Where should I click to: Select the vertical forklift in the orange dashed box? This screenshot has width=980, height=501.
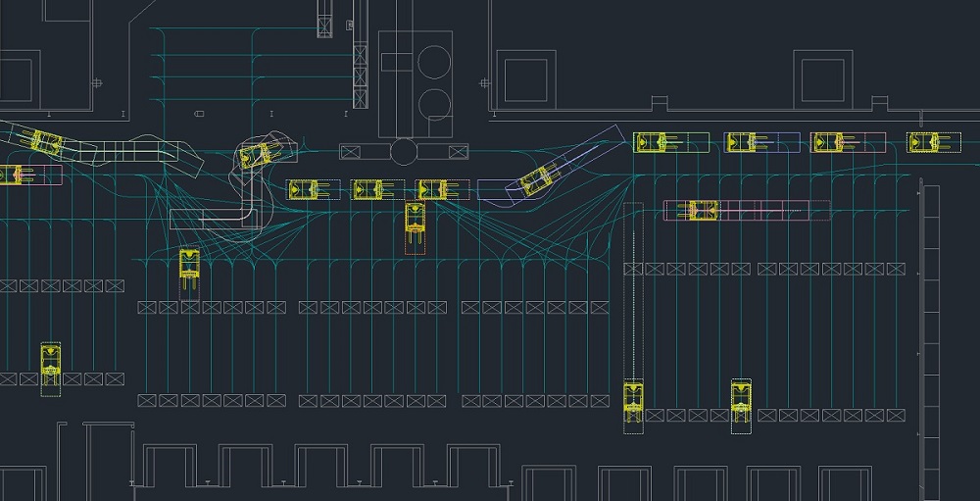(x=415, y=225)
